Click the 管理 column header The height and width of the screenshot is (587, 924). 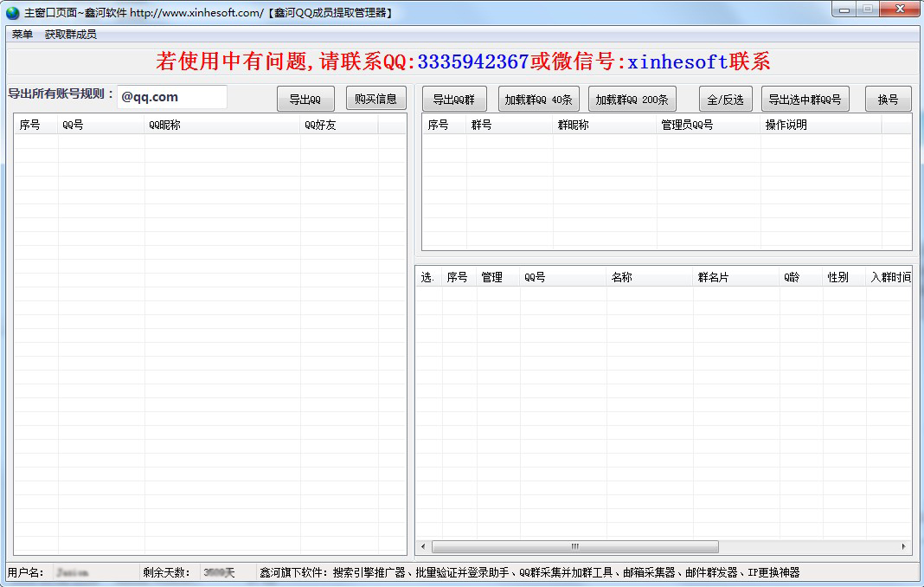coord(498,277)
